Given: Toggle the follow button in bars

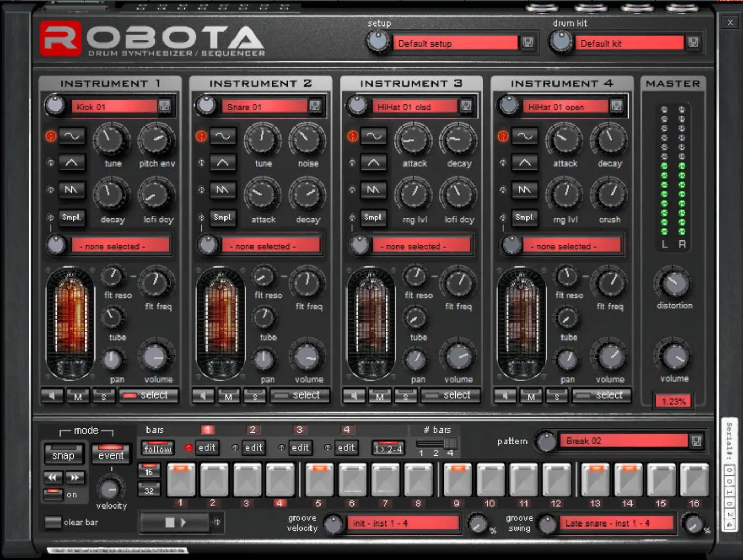Looking at the screenshot, I should pyautogui.click(x=158, y=449).
